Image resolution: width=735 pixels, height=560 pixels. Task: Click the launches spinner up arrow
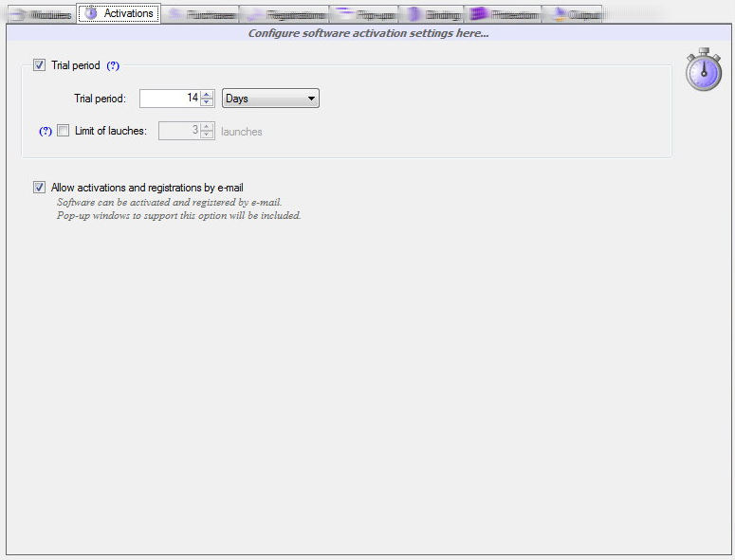(207, 126)
